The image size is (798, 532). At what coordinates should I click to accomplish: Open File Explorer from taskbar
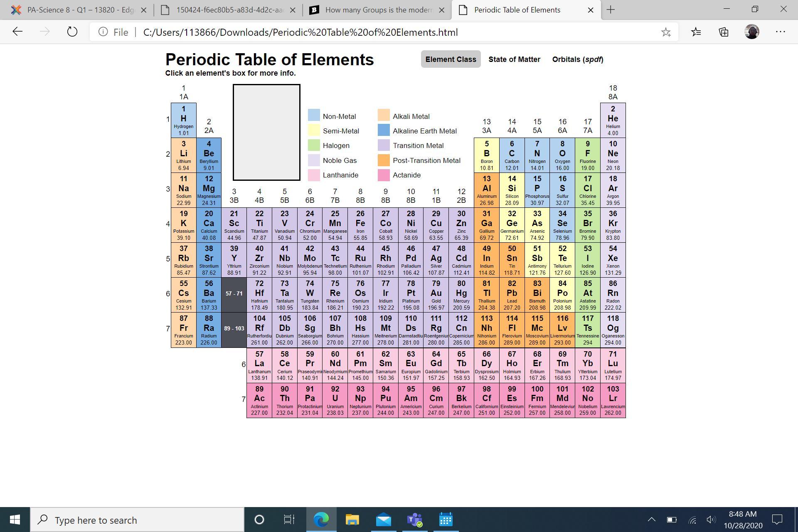point(352,520)
